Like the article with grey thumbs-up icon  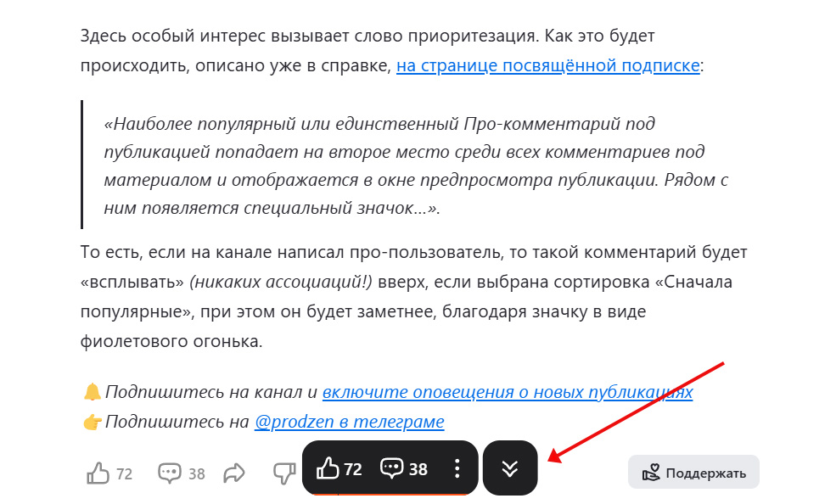click(98, 473)
